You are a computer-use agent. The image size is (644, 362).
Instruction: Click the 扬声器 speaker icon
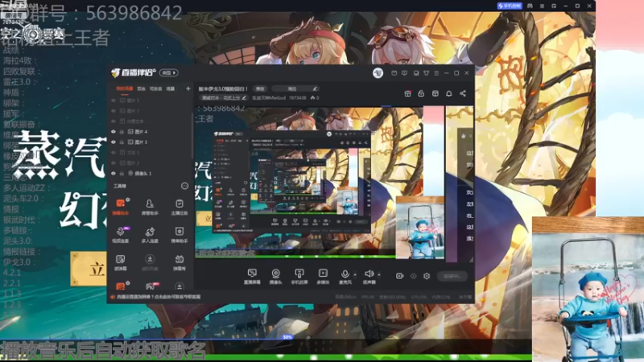[369, 274]
